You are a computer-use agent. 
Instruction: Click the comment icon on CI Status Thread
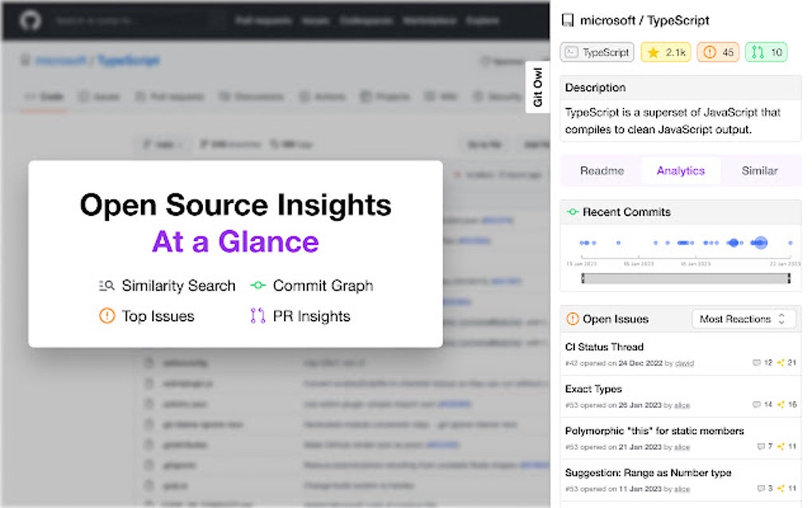(x=756, y=363)
